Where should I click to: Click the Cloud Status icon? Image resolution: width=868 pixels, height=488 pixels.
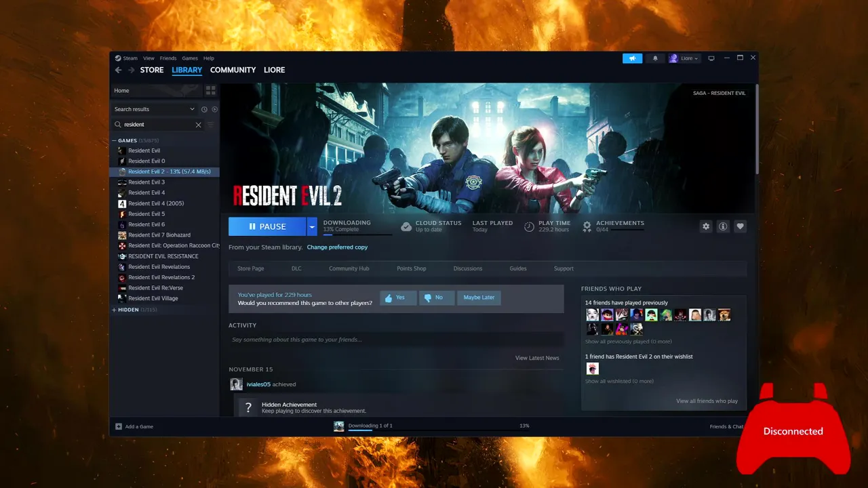pyautogui.click(x=406, y=226)
